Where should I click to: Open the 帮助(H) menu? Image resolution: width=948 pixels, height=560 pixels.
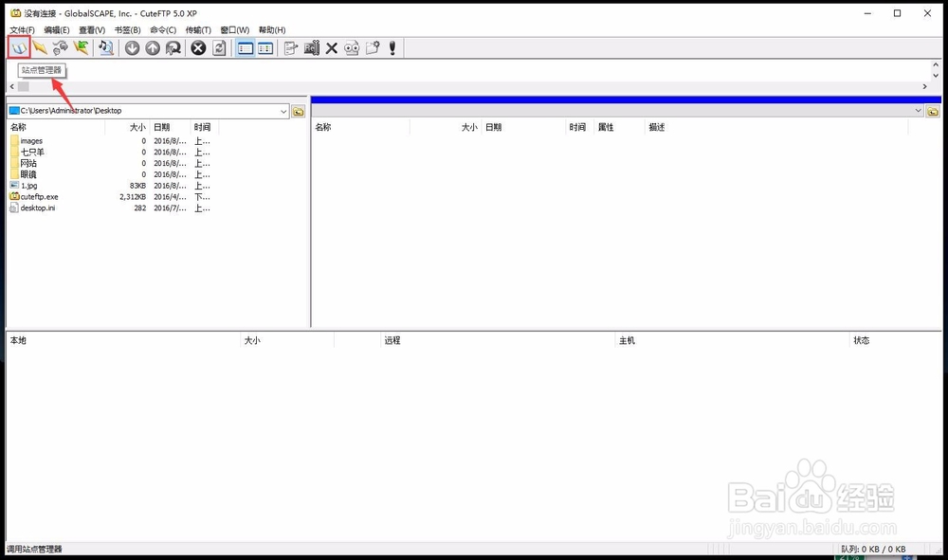click(272, 29)
